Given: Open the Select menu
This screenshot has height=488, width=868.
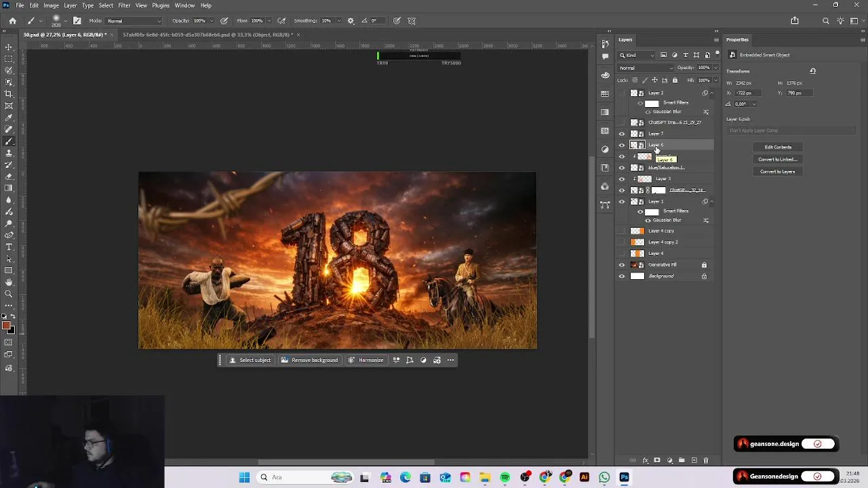Looking at the screenshot, I should (x=106, y=5).
